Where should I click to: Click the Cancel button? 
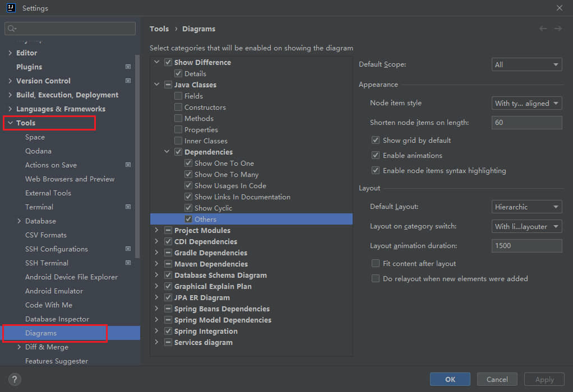[497, 379]
